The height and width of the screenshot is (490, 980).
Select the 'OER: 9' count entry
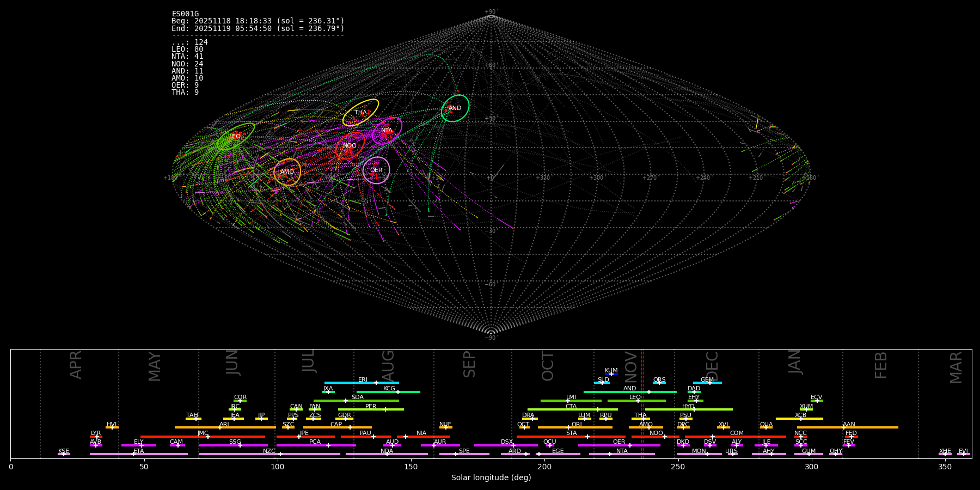185,85
